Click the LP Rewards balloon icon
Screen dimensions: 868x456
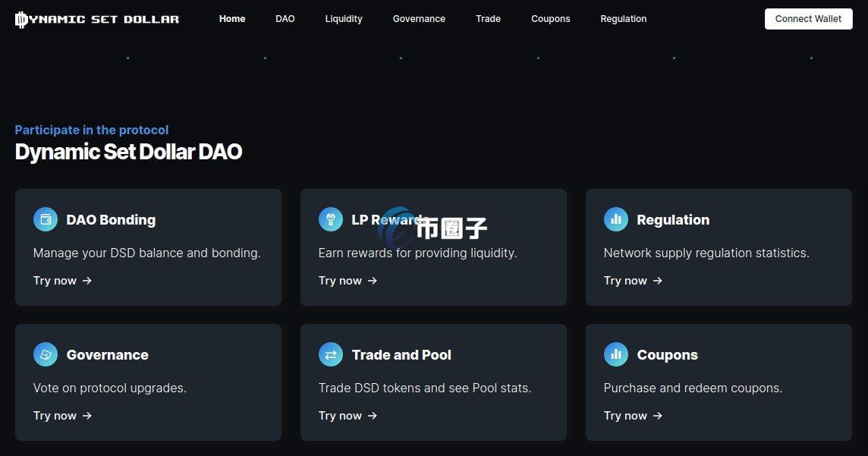point(331,219)
